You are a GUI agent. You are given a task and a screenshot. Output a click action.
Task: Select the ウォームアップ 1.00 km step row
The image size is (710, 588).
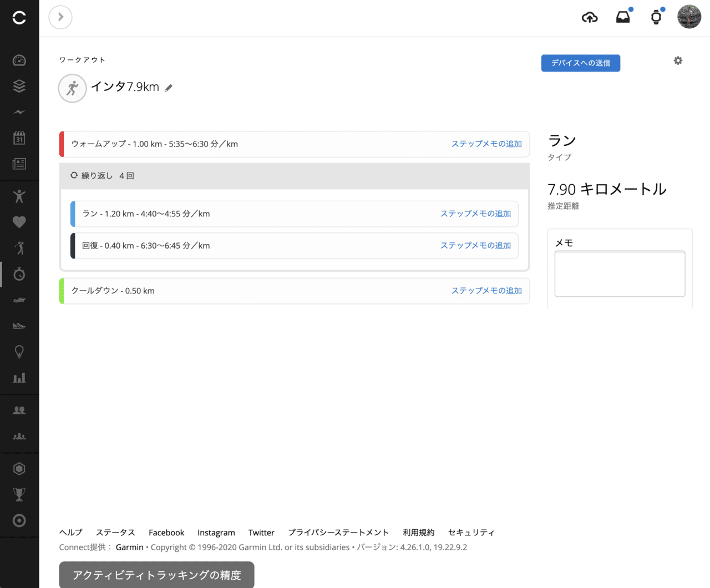(x=295, y=144)
